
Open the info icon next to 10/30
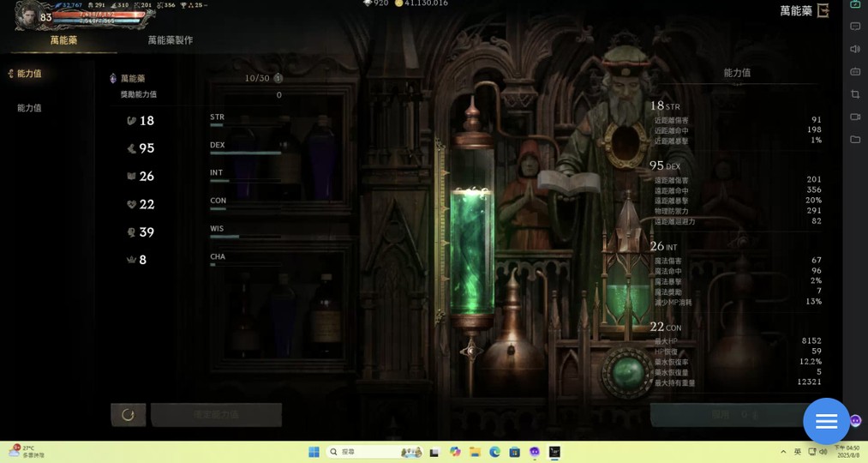[x=278, y=78]
